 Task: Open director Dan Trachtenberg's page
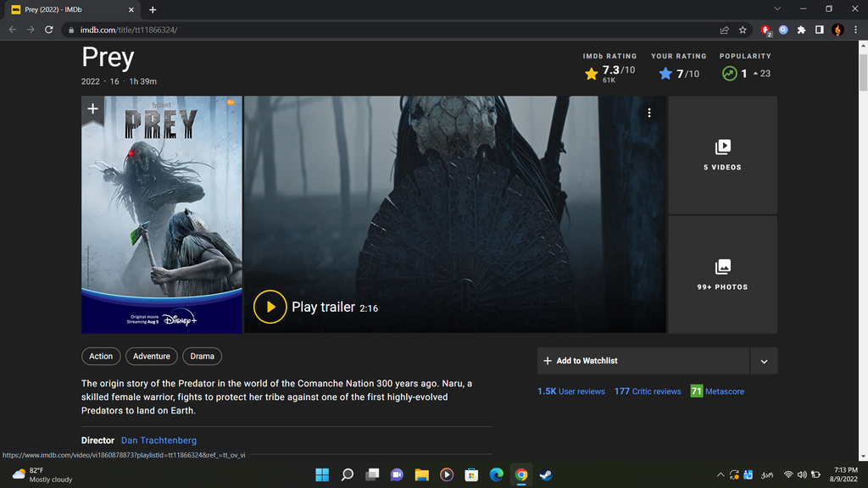[159, 441]
